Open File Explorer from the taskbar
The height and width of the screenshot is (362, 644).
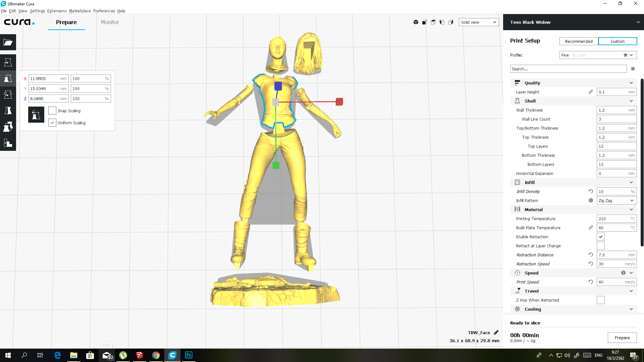[x=74, y=355]
